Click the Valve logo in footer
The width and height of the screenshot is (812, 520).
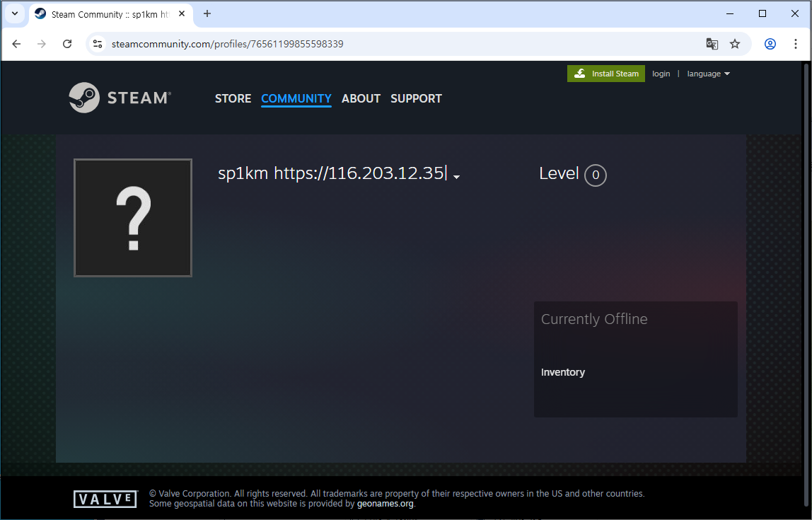(x=105, y=499)
